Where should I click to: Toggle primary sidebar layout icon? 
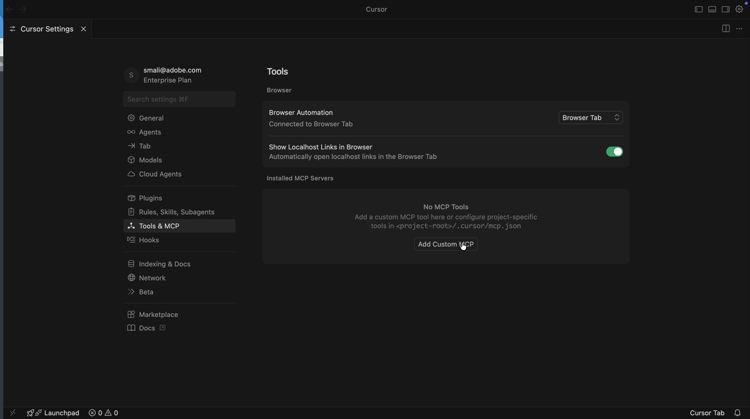point(699,9)
